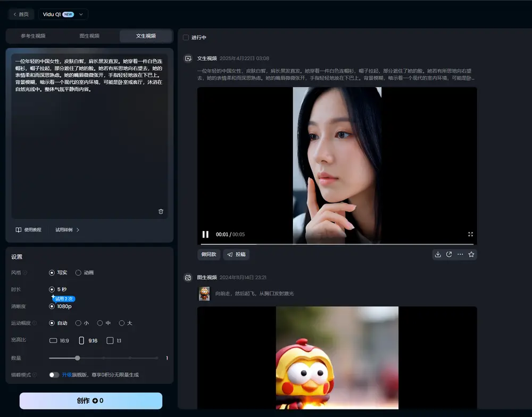Set motion amplitude to 大
532x417 pixels.
pyautogui.click(x=122, y=323)
